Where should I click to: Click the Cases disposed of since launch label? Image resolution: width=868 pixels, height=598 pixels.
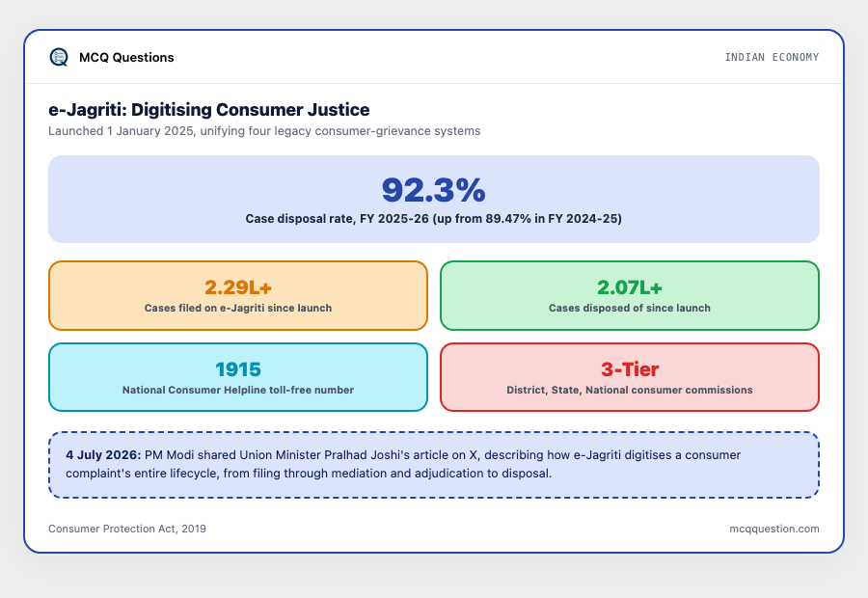tap(630, 308)
